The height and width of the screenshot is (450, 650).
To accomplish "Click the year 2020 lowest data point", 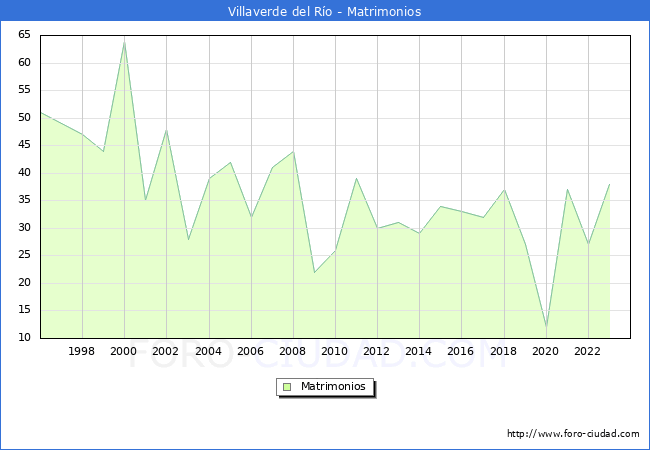I will [x=546, y=327].
